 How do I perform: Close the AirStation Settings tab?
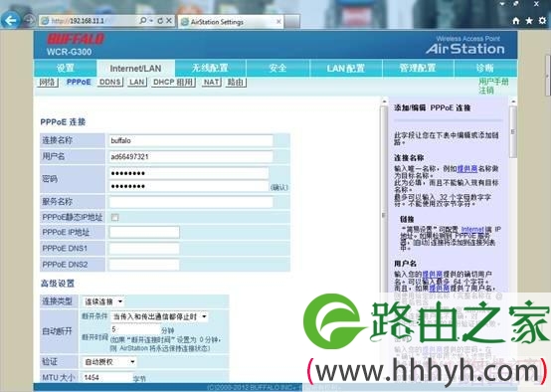click(x=278, y=22)
